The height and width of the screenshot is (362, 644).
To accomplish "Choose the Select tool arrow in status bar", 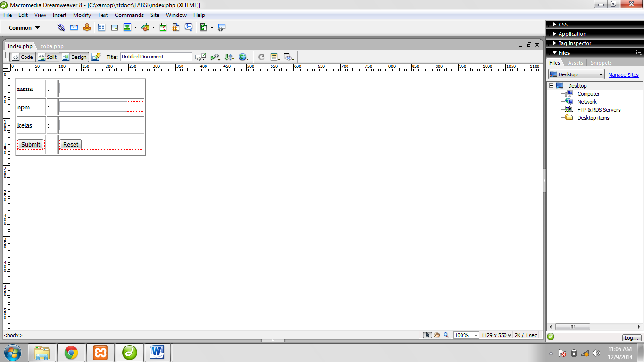I will pos(428,335).
